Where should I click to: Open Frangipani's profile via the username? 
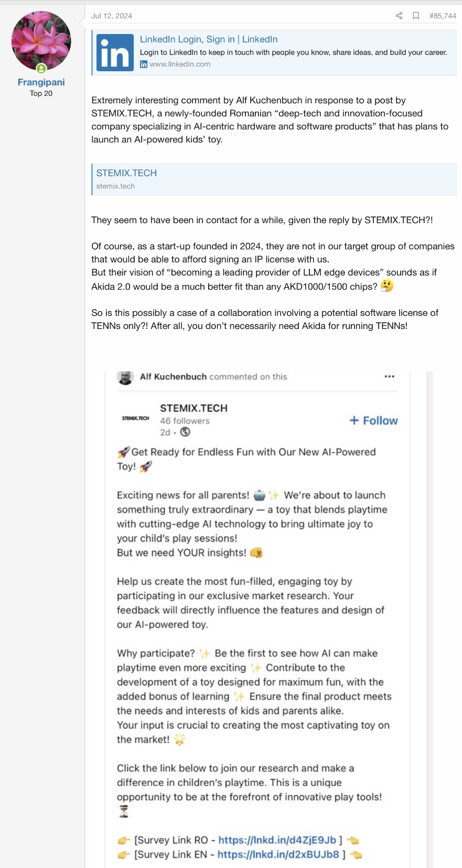41,82
